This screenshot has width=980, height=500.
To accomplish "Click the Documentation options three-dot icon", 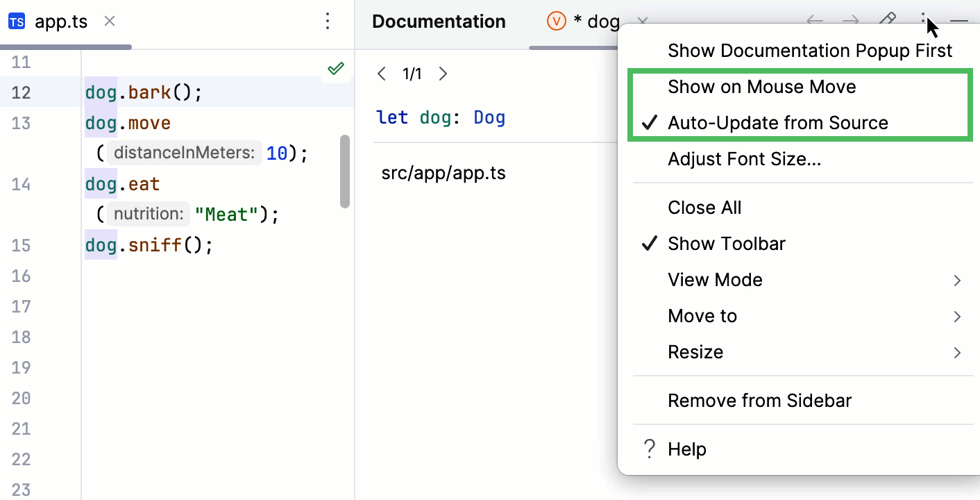I will click(924, 20).
